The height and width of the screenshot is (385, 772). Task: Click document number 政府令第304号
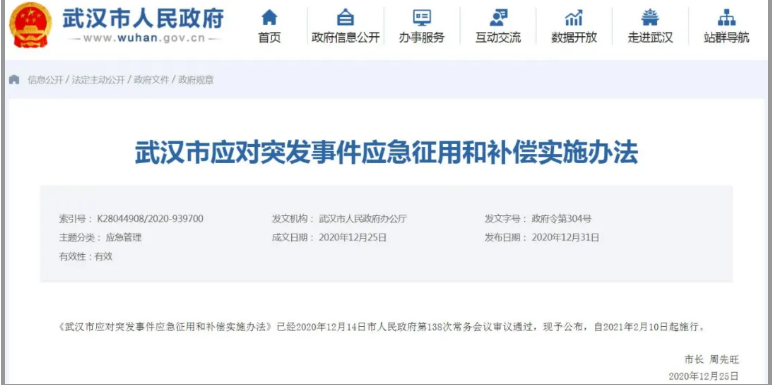pyautogui.click(x=561, y=219)
